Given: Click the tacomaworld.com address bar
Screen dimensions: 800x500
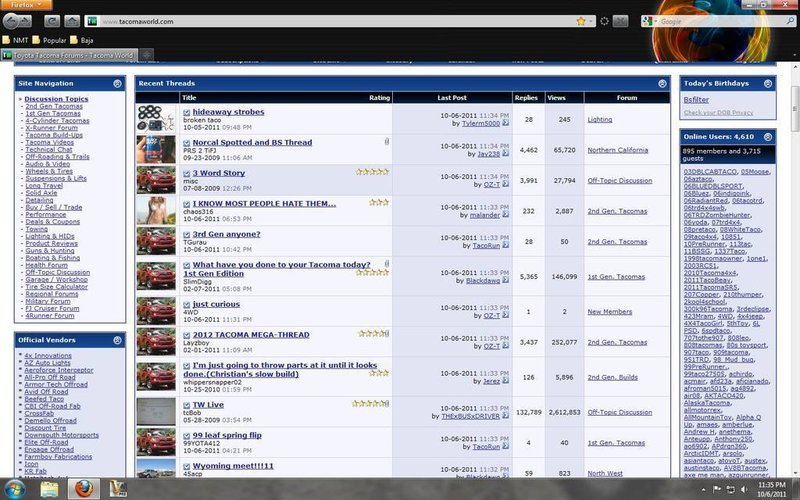Looking at the screenshot, I should pos(337,21).
